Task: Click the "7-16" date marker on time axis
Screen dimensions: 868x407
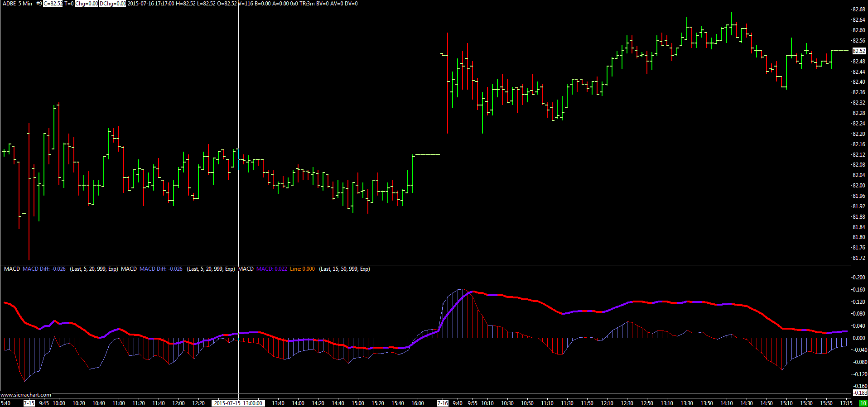Action: point(443,403)
